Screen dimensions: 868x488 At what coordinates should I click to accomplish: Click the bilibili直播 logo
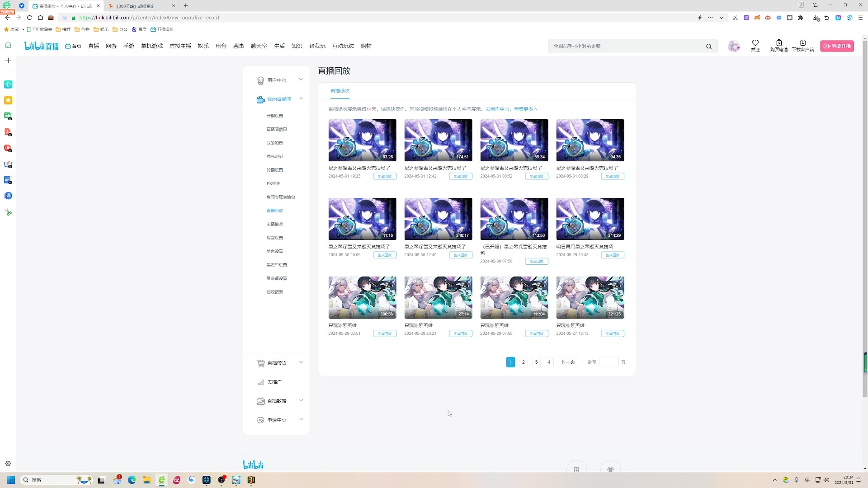pos(41,46)
